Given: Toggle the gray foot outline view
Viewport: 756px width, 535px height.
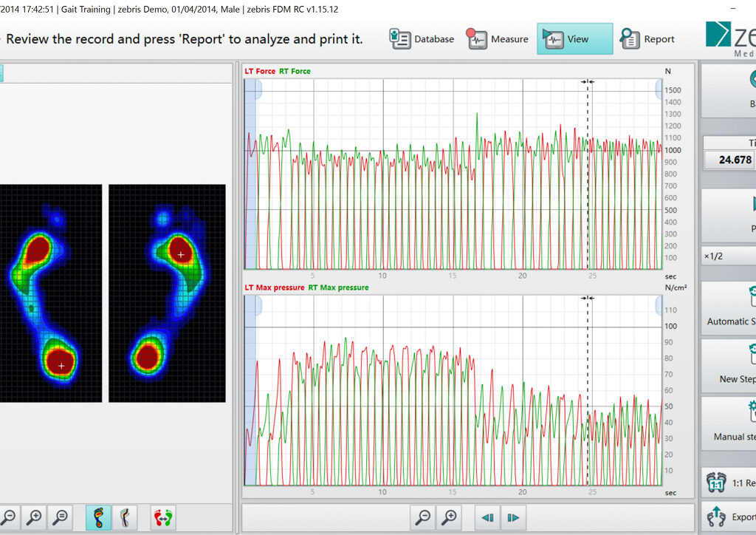Looking at the screenshot, I should pyautogui.click(x=125, y=518).
